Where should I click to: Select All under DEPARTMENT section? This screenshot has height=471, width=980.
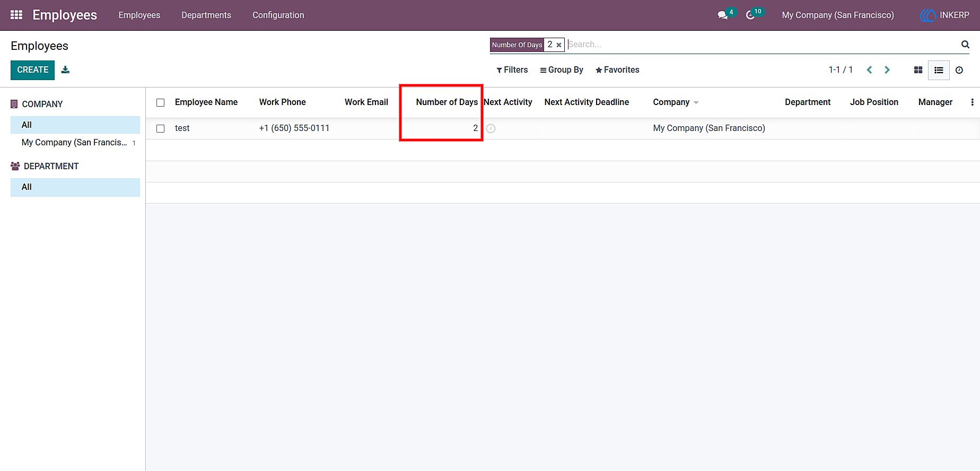coord(75,187)
